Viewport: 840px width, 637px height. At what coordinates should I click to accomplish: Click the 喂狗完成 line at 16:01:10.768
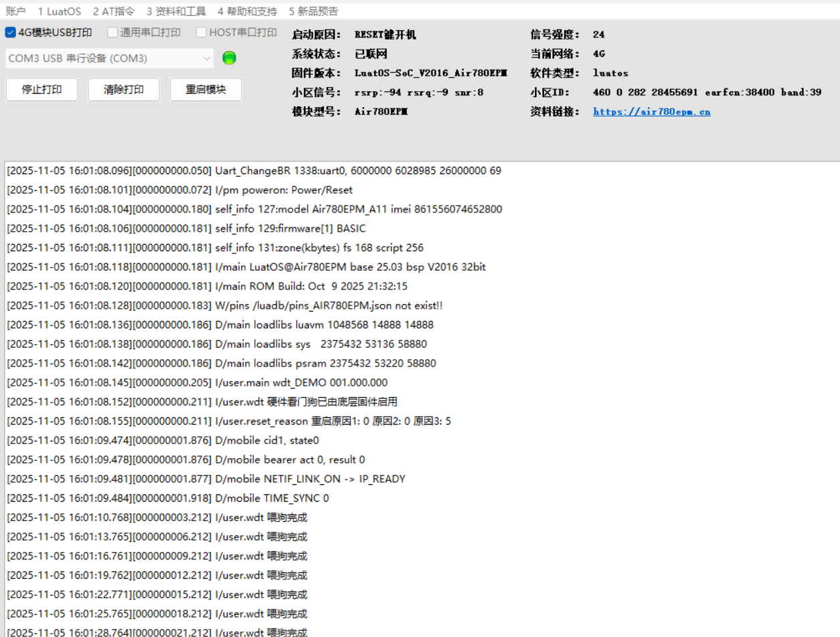click(x=157, y=518)
